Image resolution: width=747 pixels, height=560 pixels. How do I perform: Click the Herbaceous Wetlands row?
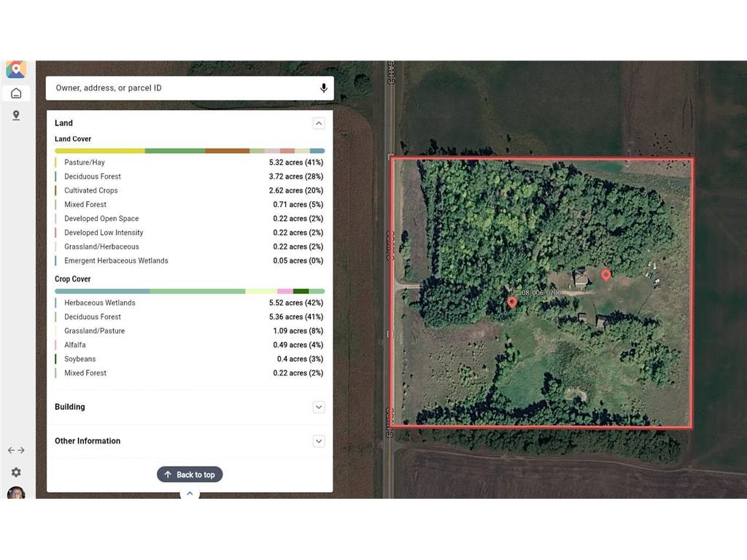pyautogui.click(x=189, y=303)
